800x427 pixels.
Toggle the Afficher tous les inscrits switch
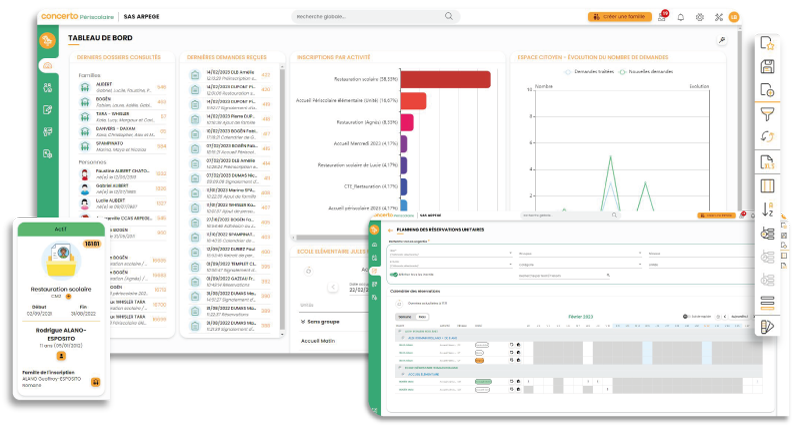pyautogui.click(x=394, y=274)
